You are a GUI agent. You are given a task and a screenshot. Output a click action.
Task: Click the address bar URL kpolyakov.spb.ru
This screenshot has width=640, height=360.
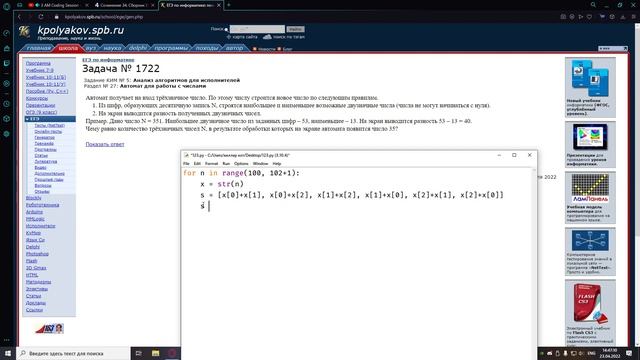tap(104, 17)
